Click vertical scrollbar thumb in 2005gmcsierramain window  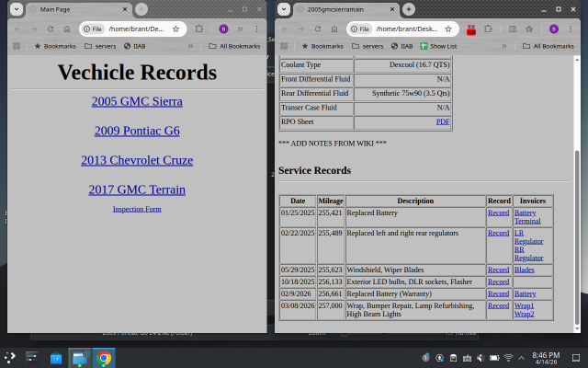point(577,237)
